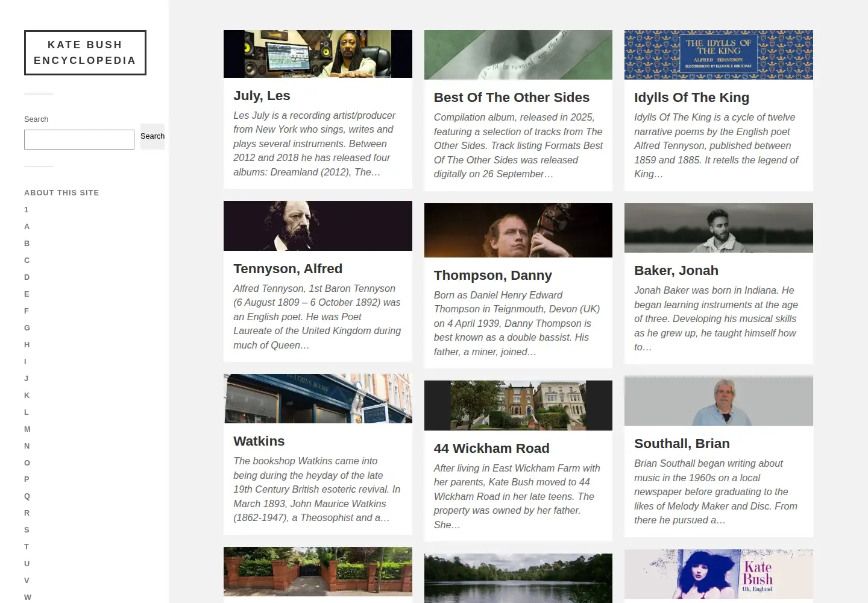Click the Brian Southall photo thumbnail
Screen dimensions: 868x603
coord(719,400)
